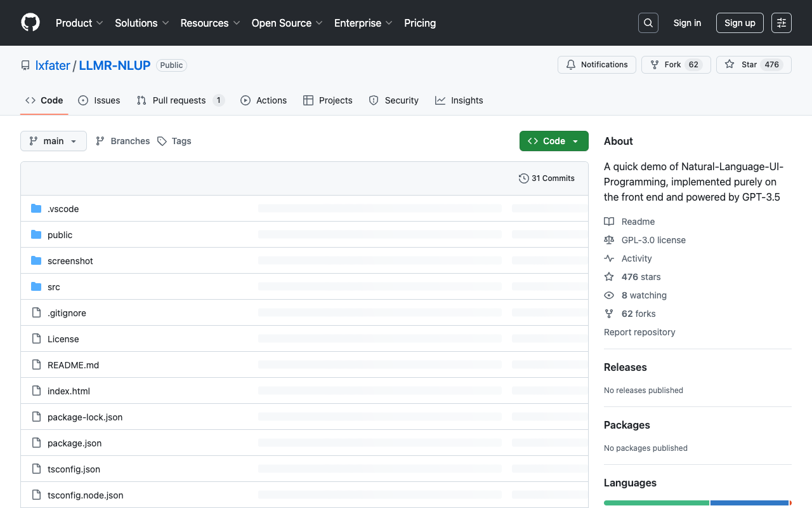Open the main branch selector dropdown
Screen dimensions: 812x508
53,141
